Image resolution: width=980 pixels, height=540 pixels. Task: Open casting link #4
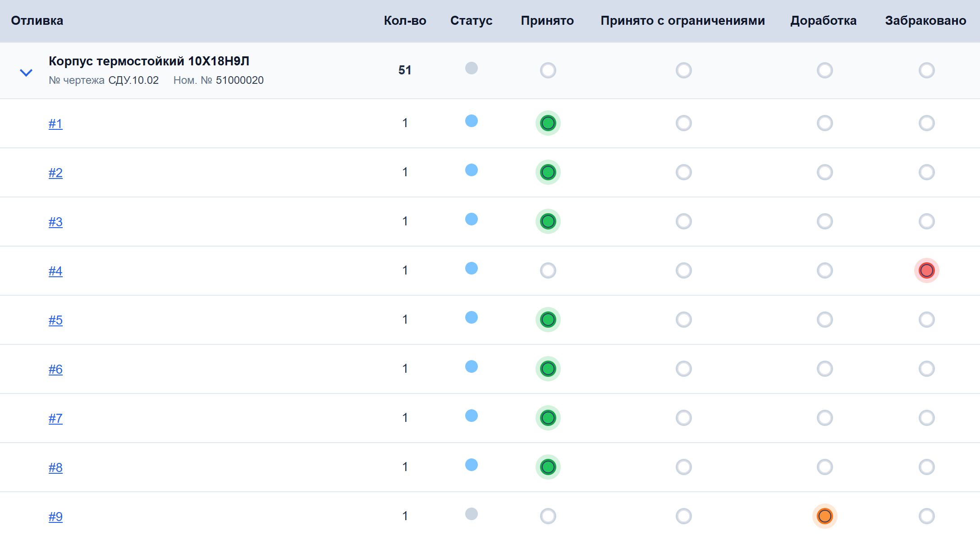[55, 271]
